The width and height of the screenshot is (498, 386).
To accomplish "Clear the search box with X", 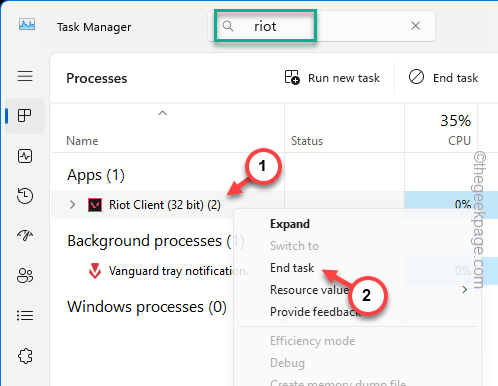I will 415,26.
